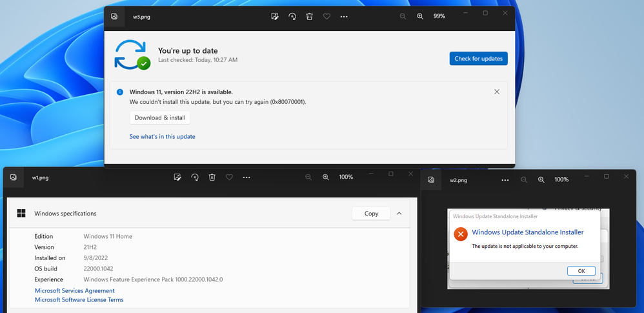Rotate image in w1.png window
Image resolution: width=644 pixels, height=313 pixels.
click(x=195, y=177)
